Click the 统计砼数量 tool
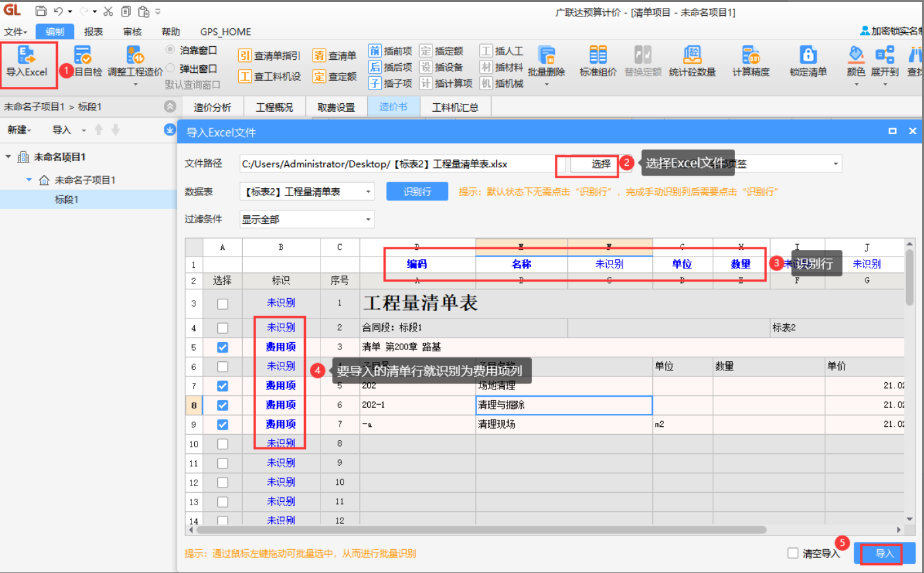The width and height of the screenshot is (924, 573). point(692,62)
